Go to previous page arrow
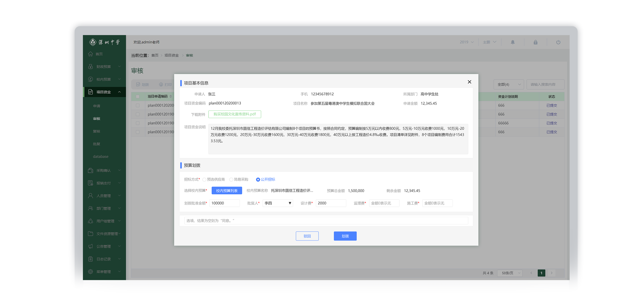Image resolution: width=644 pixels, height=296 pixels. pos(531,273)
